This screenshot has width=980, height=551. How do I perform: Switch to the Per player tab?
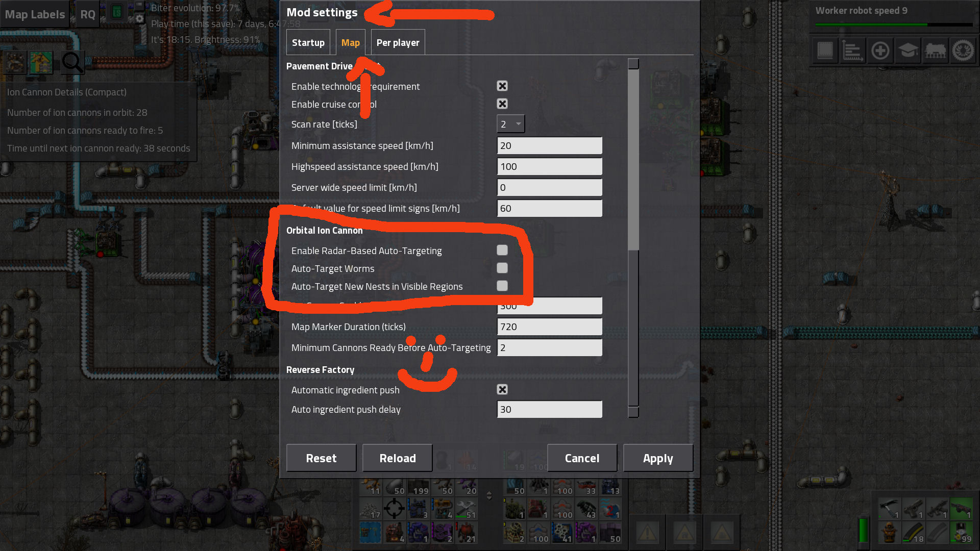(397, 42)
